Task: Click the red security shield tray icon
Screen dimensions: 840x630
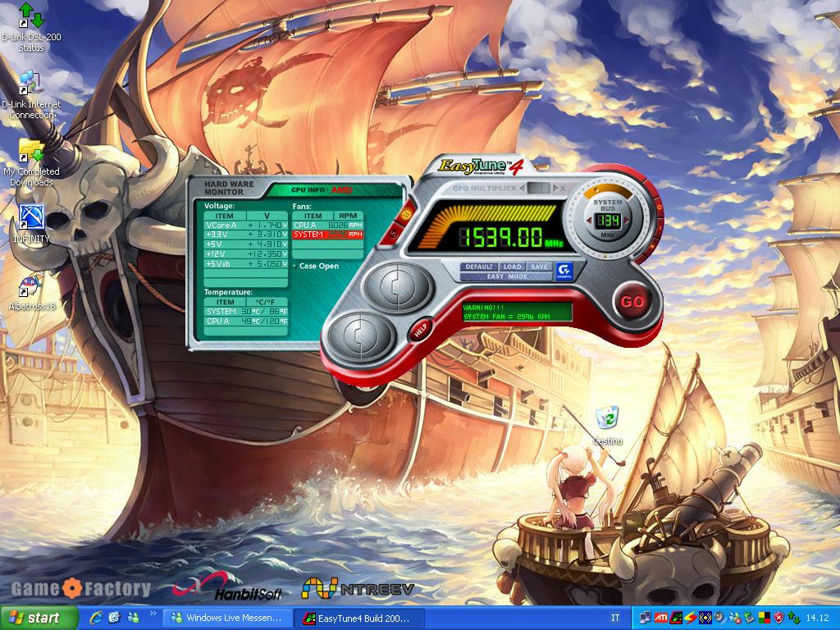Action: 779,618
